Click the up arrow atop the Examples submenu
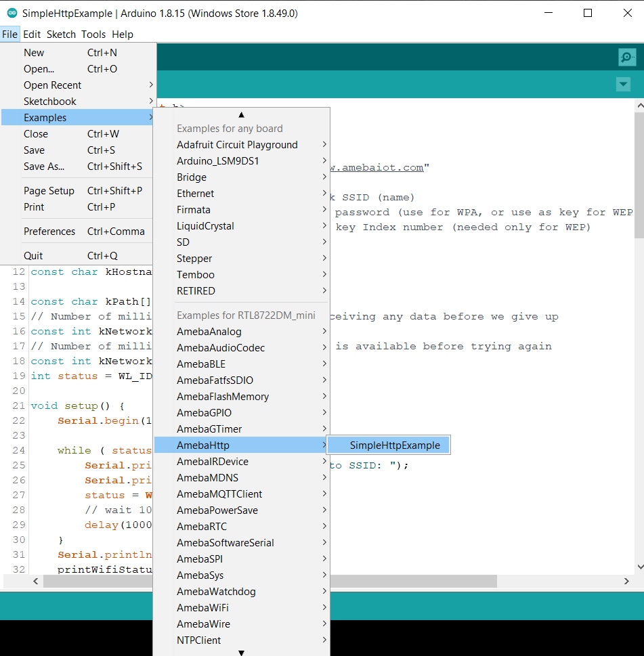The height and width of the screenshot is (656, 644). [241, 114]
